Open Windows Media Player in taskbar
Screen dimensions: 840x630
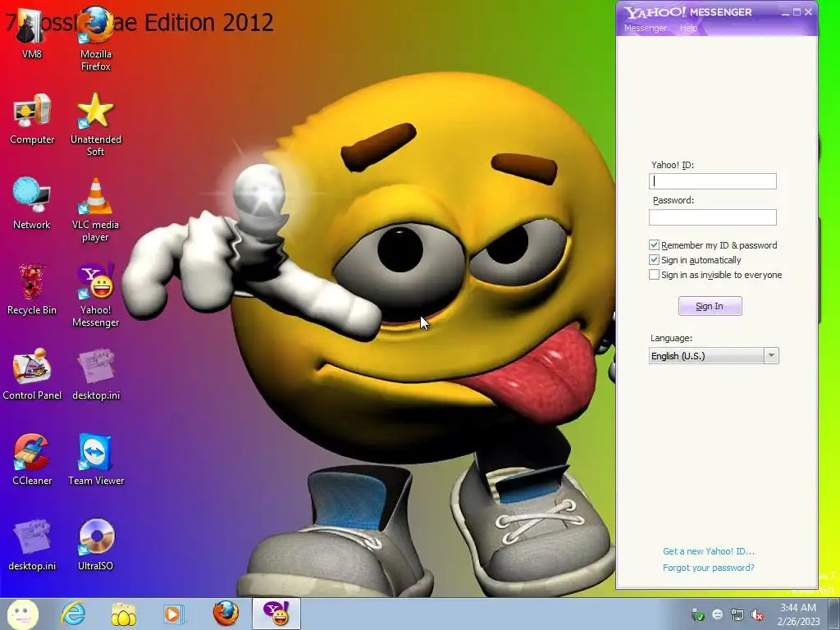pos(174,614)
